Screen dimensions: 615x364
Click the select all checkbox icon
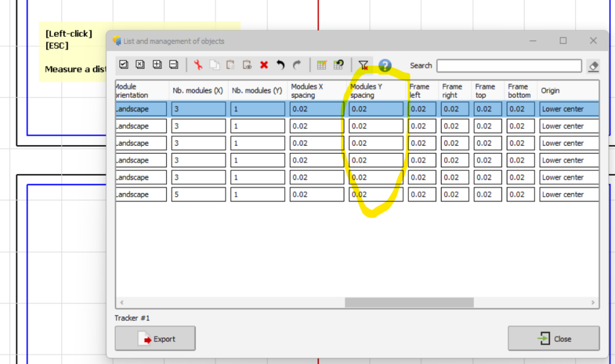pos(124,65)
